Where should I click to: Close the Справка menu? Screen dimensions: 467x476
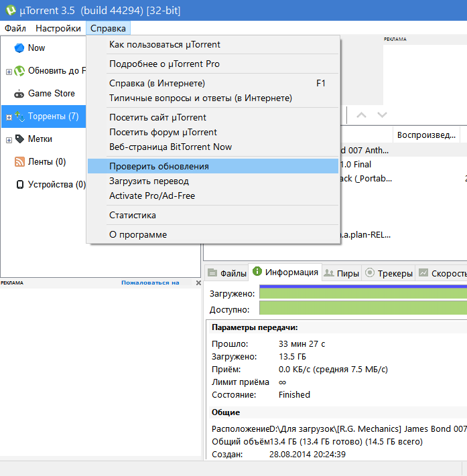coord(108,29)
